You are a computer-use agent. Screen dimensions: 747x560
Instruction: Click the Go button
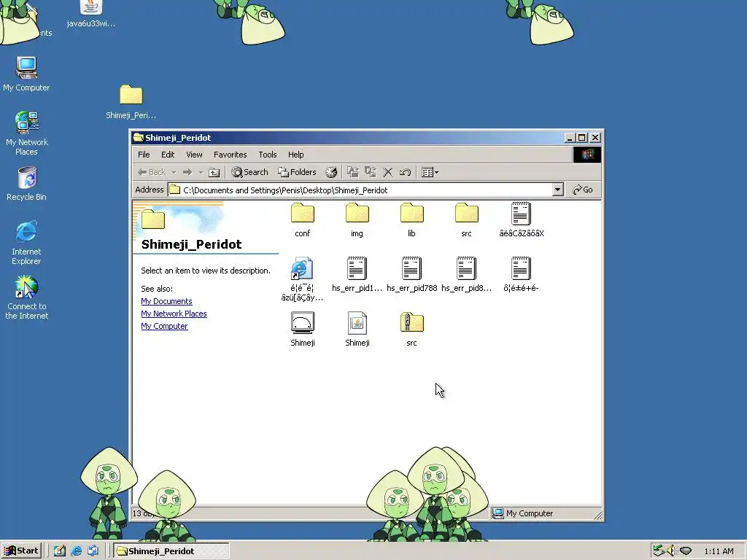click(583, 190)
